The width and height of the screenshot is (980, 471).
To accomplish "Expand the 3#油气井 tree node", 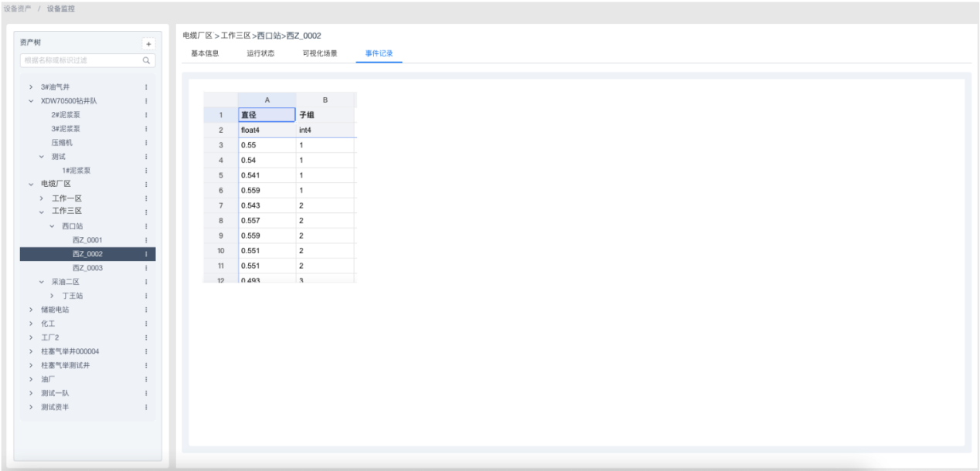I will 32,87.
